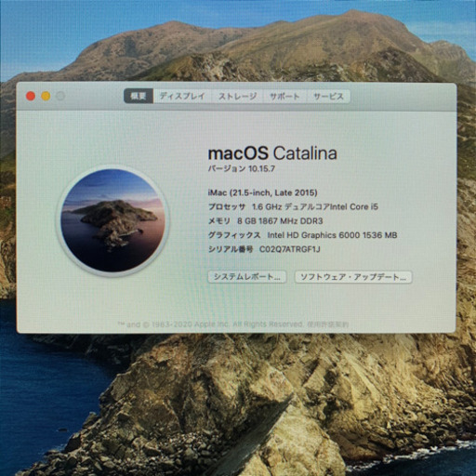Click the iMac (21.5-inch, Late 2015) model line
The image size is (476, 476).
pos(263,192)
